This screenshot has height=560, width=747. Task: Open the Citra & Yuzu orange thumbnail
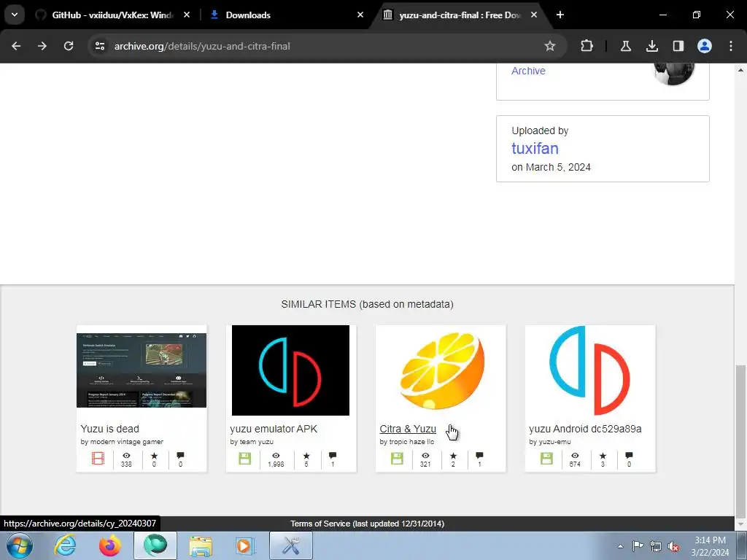tap(441, 371)
